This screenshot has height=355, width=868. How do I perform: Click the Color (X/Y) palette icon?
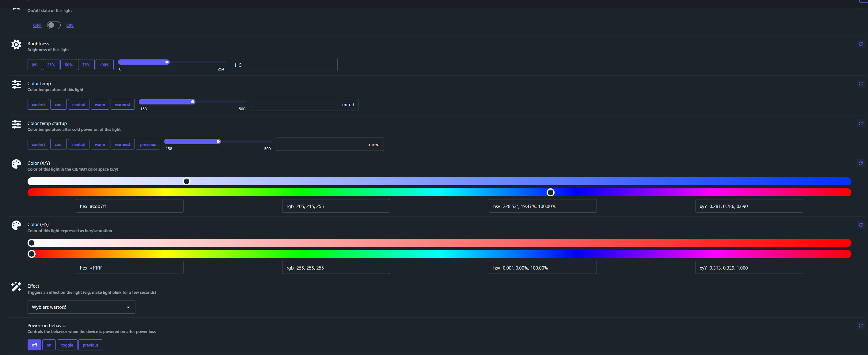point(16,164)
